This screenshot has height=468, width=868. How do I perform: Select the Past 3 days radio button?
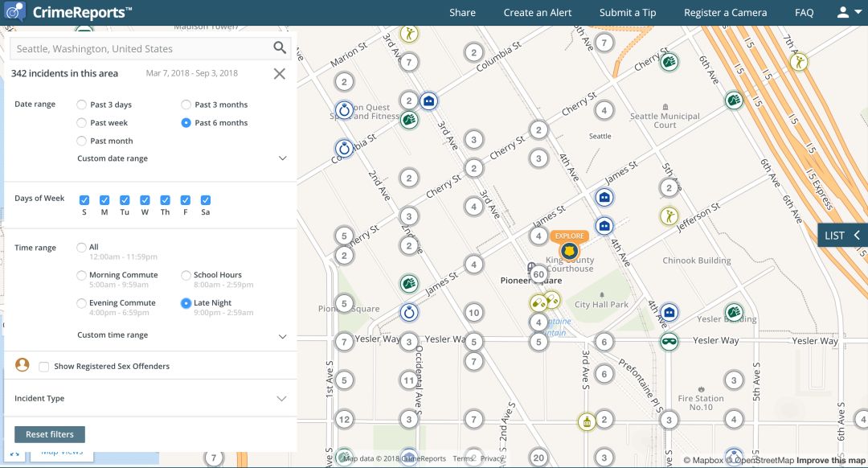[81, 105]
